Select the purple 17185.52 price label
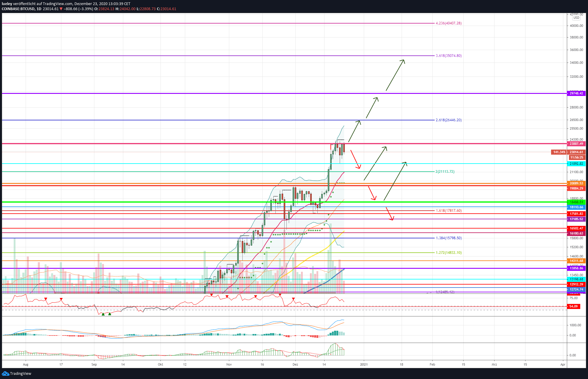Image resolution: width=588 pixels, height=379 pixels. tap(576, 219)
